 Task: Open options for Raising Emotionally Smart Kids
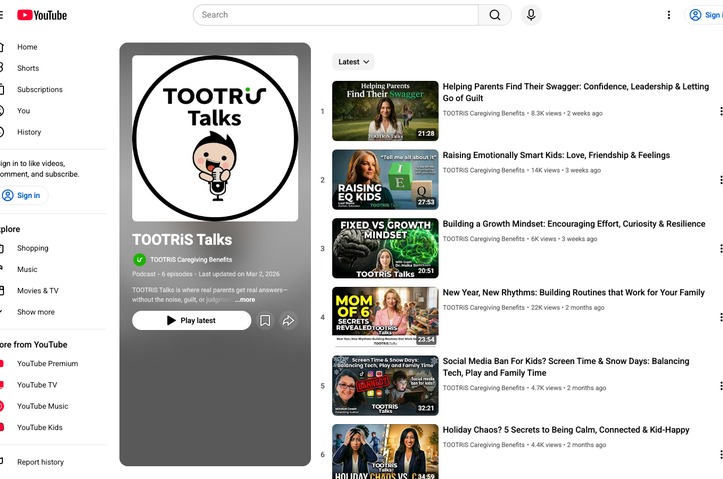720,180
